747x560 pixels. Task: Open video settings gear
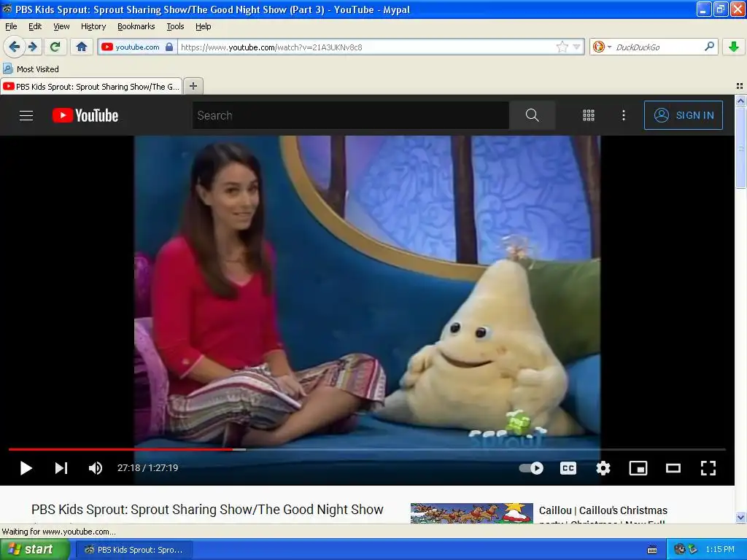click(x=603, y=468)
